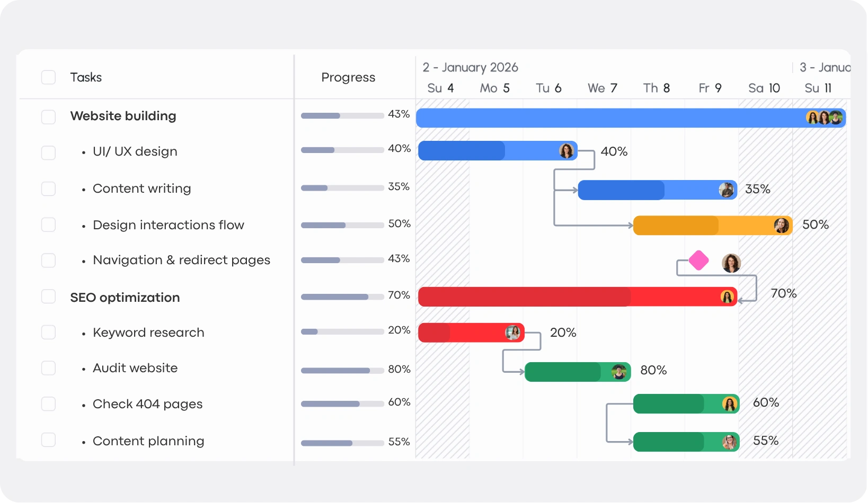Click Check 404 pages progress bar 60%
868x503 pixels.
[x=342, y=404]
